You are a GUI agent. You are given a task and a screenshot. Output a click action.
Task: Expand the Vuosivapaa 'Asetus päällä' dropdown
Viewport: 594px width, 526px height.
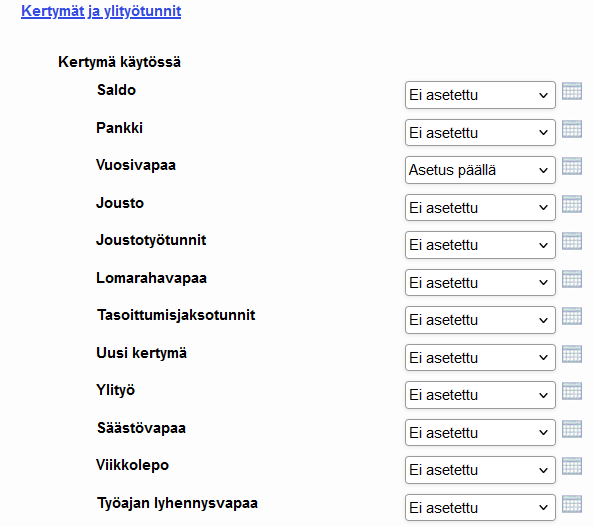click(x=480, y=170)
